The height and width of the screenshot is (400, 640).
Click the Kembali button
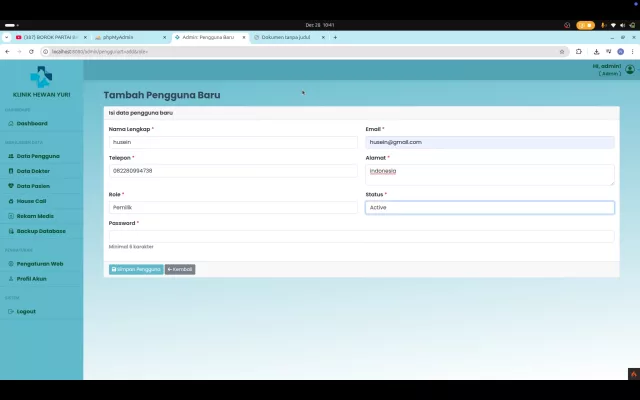pos(180,269)
